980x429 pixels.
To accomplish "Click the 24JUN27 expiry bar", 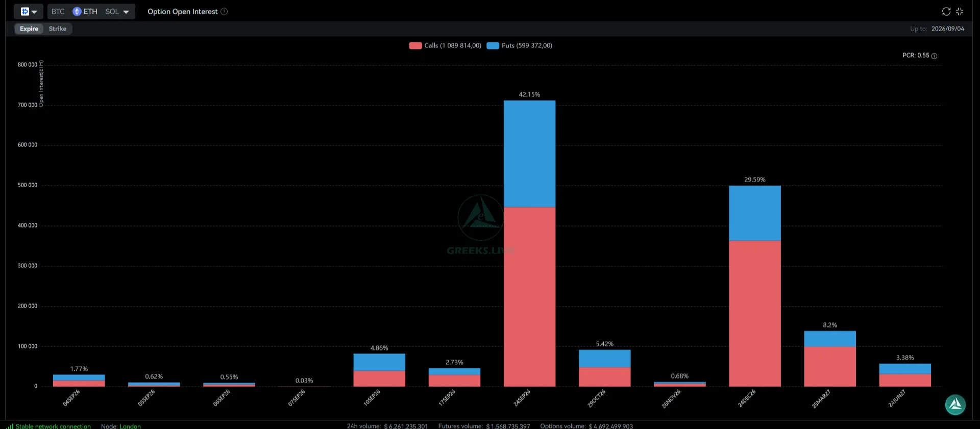I will 905,375.
